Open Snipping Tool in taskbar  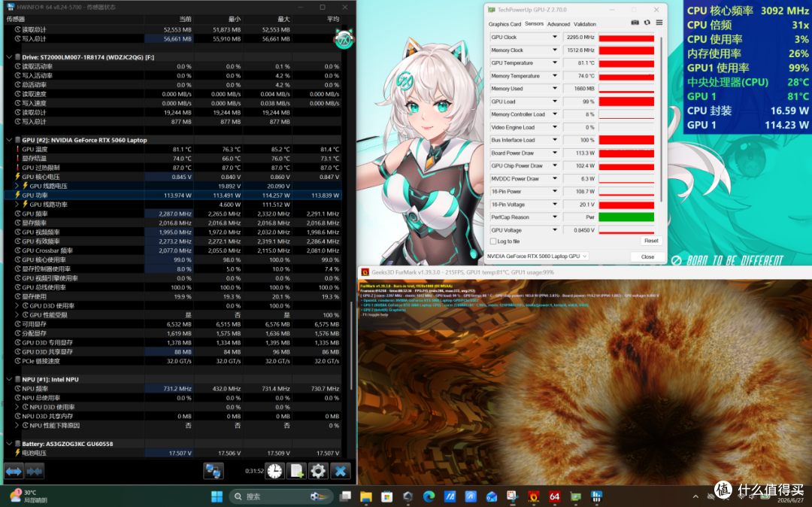pyautogui.click(x=513, y=497)
